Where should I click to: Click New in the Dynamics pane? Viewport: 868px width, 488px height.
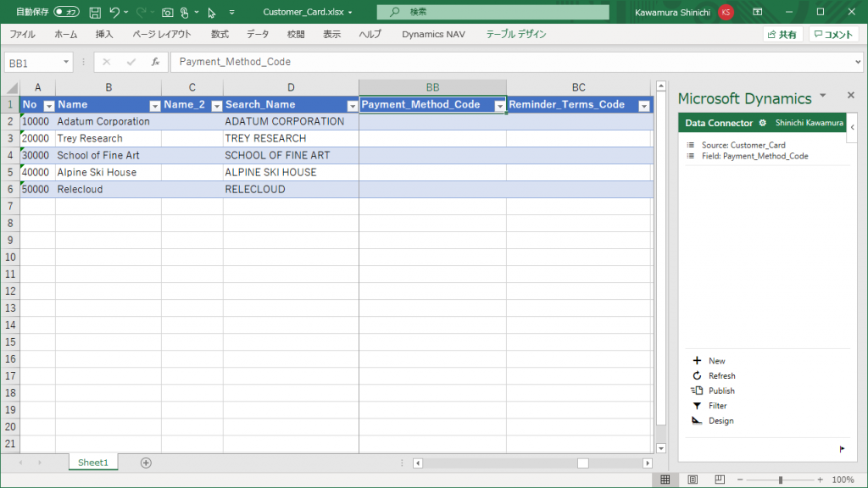tap(709, 361)
